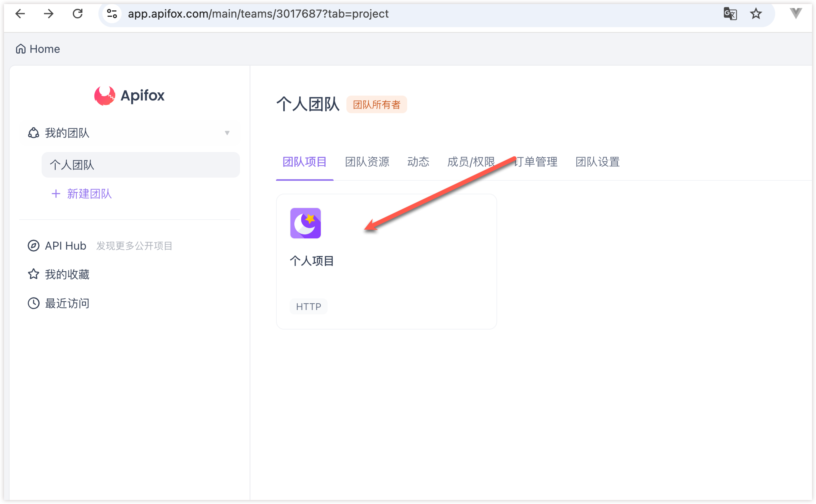Open the 团队设置 tab
The width and height of the screenshot is (816, 504).
[x=597, y=162]
